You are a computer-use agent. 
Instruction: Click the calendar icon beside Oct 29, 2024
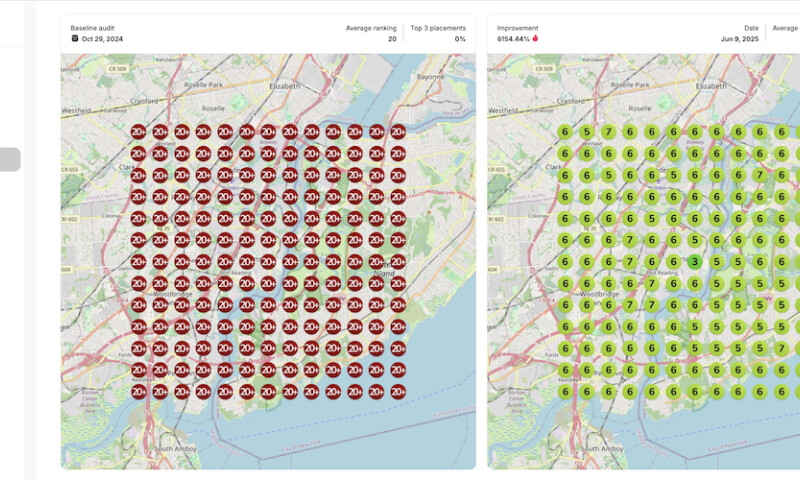pos(74,39)
